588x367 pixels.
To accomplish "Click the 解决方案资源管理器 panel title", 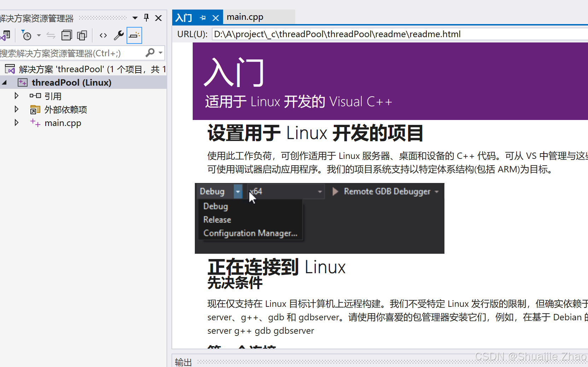I will (36, 18).
